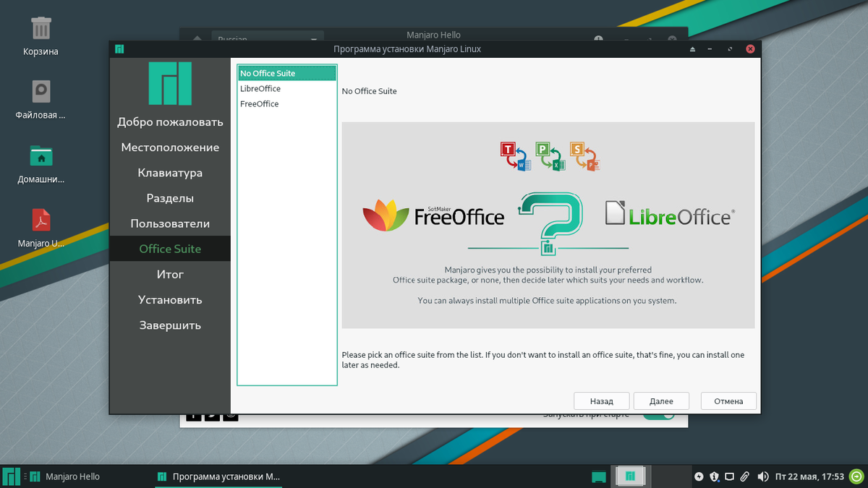This screenshot has height=488, width=868.
Task: Click the green question mark graphic
Action: point(550,223)
